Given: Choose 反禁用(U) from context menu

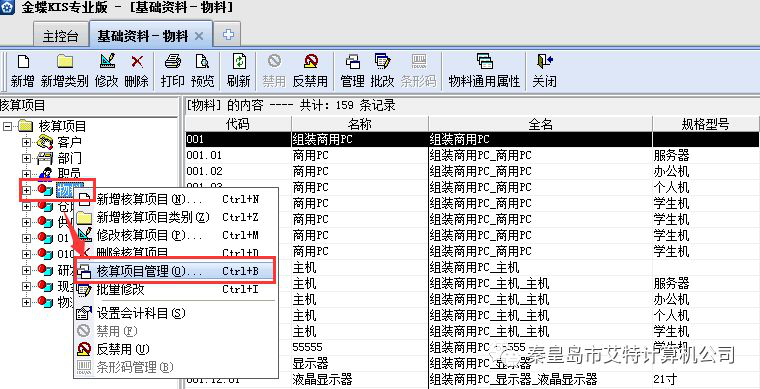Looking at the screenshot, I should [176, 349].
